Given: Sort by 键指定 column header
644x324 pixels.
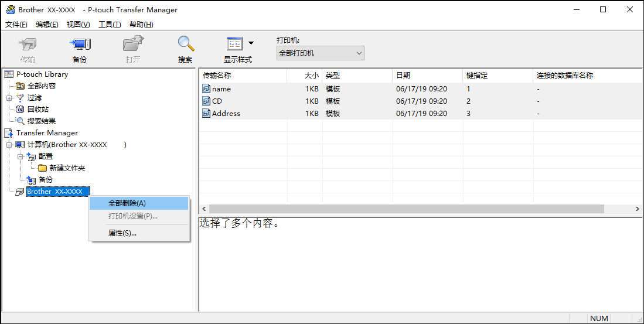Looking at the screenshot, I should pyautogui.click(x=498, y=76).
